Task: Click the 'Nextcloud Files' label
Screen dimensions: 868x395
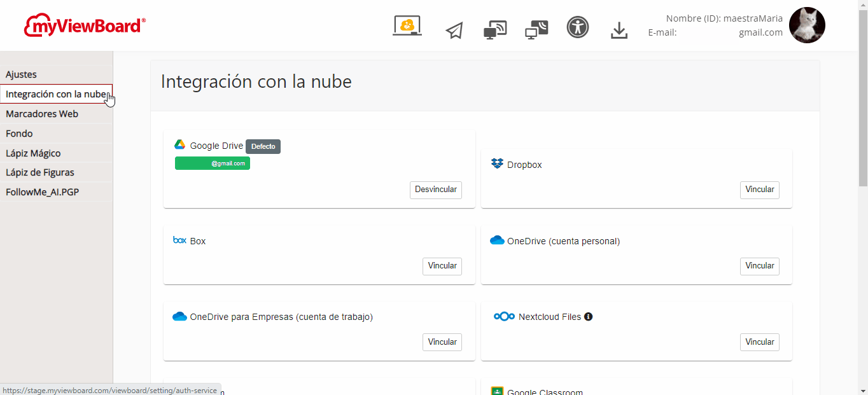Action: [x=550, y=317]
